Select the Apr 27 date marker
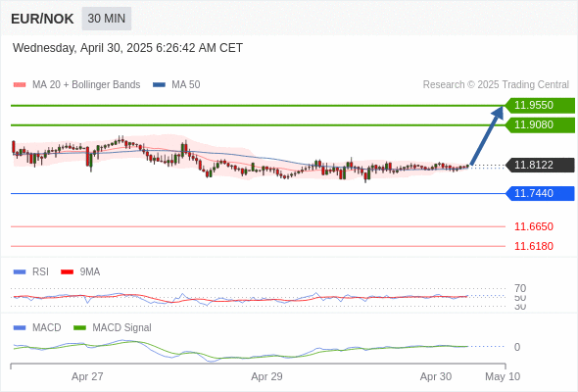This screenshot has width=578, height=392. coord(87,376)
